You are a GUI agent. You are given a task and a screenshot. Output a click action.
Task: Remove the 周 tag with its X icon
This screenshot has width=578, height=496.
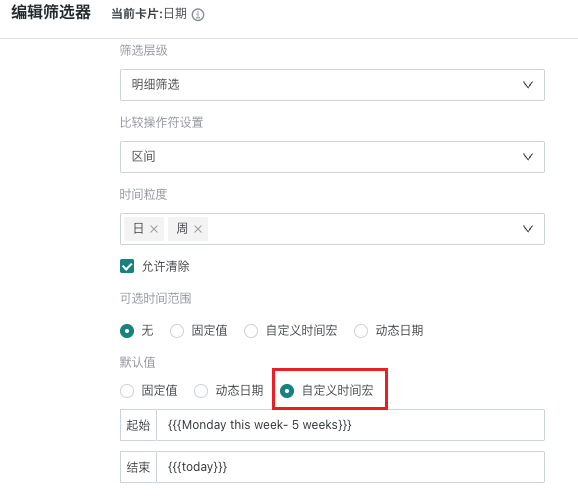pos(198,229)
